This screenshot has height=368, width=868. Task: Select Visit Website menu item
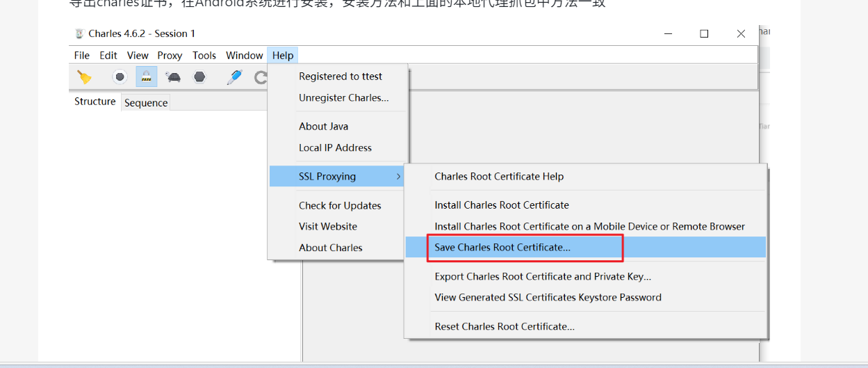[x=338, y=227]
